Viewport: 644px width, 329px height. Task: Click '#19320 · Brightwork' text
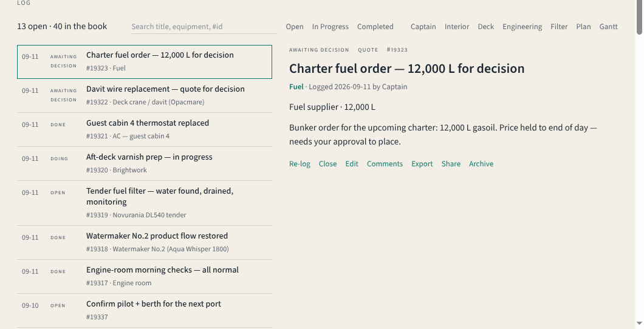pyautogui.click(x=116, y=170)
